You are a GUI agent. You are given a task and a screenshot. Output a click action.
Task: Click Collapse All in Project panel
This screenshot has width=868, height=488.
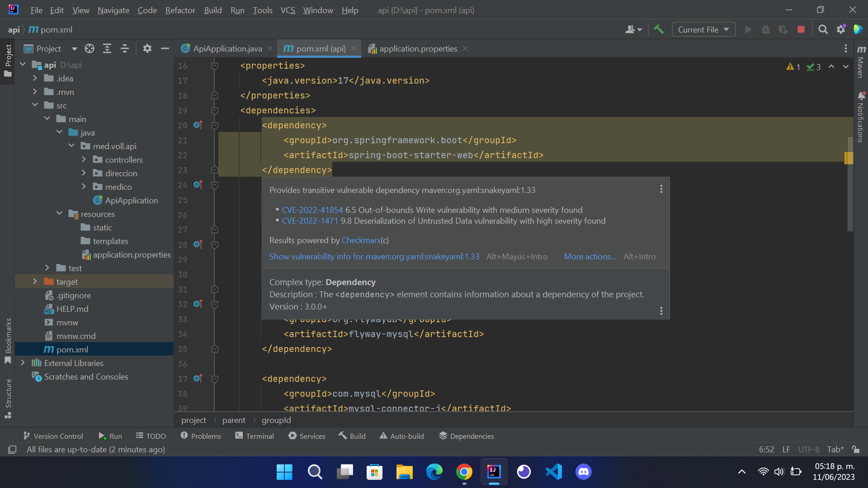(125, 48)
